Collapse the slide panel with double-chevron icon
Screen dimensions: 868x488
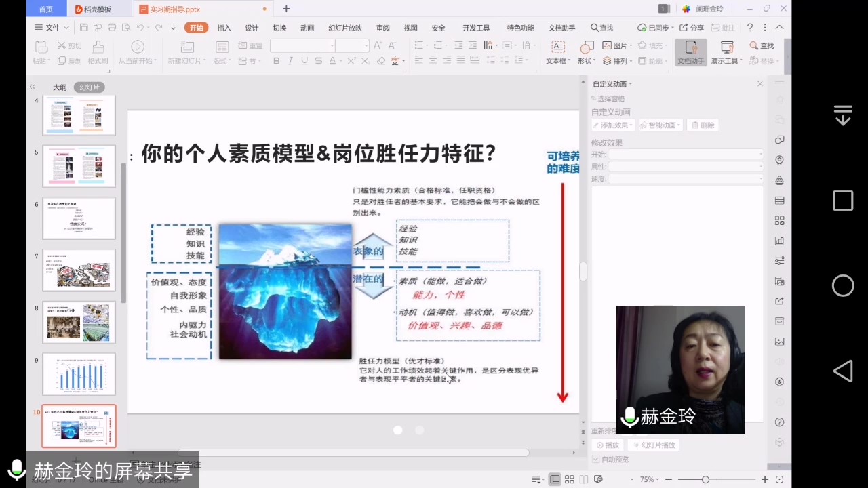32,87
